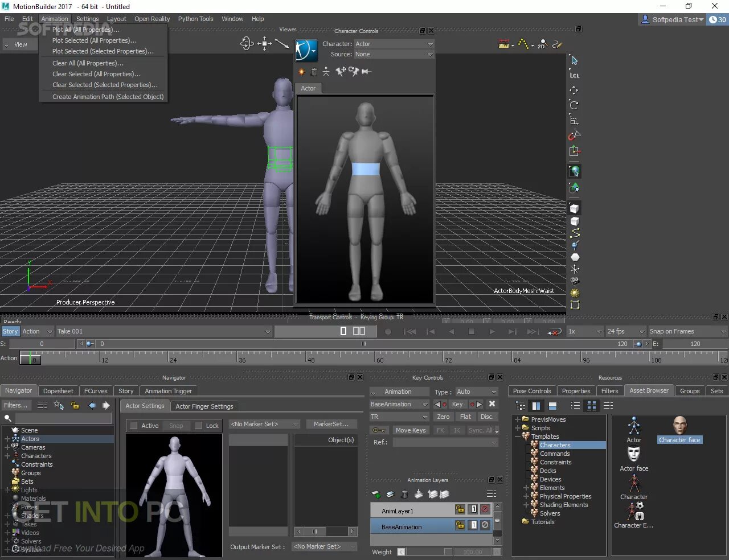
Task: Open the BaseAnimation layer dropdown in Key Controls
Action: [399, 404]
